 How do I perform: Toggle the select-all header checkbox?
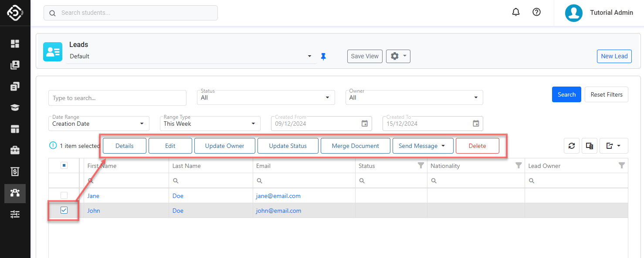[64, 166]
